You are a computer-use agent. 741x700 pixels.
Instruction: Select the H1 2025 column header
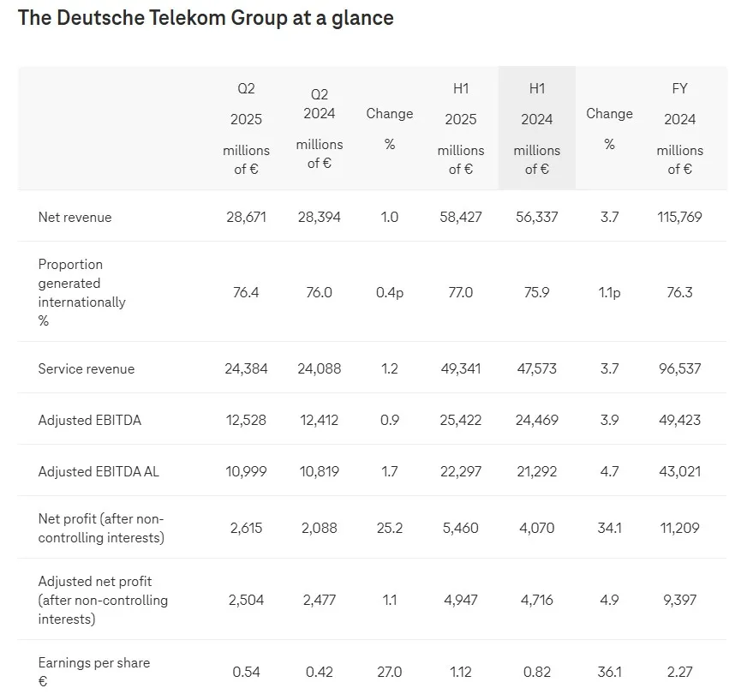tap(461, 129)
